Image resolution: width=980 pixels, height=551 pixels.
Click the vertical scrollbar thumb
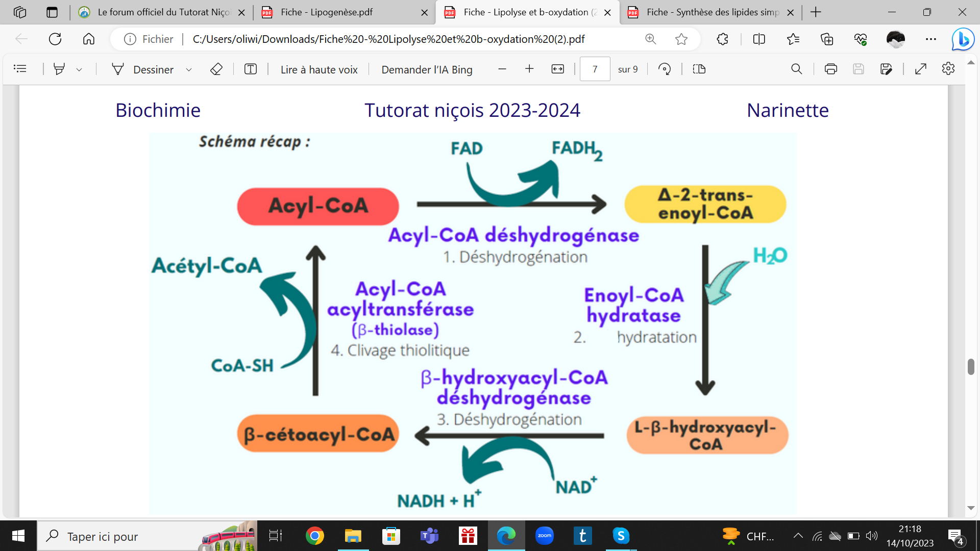pos(971,366)
